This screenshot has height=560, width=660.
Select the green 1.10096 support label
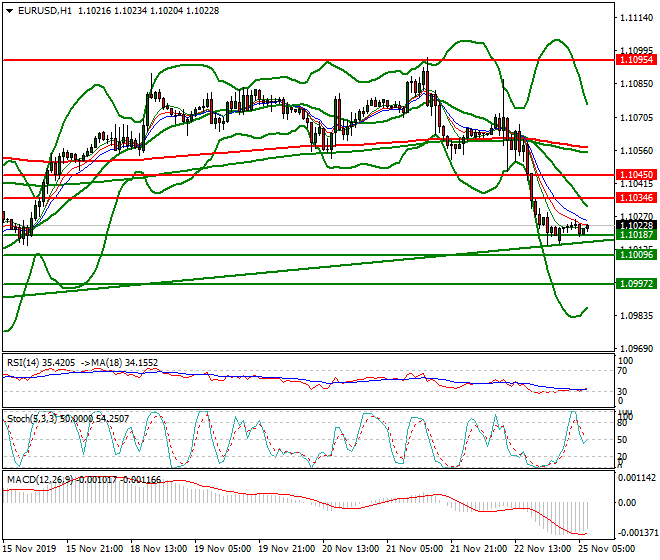636,255
